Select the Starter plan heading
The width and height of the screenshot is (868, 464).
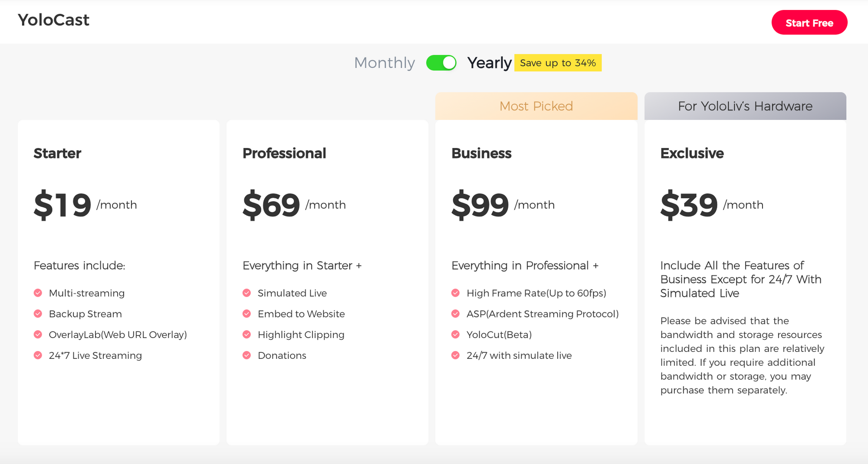[x=57, y=153]
